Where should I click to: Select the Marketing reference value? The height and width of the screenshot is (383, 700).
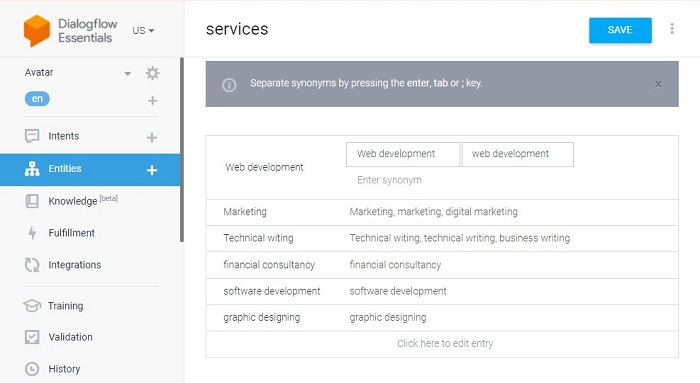245,212
